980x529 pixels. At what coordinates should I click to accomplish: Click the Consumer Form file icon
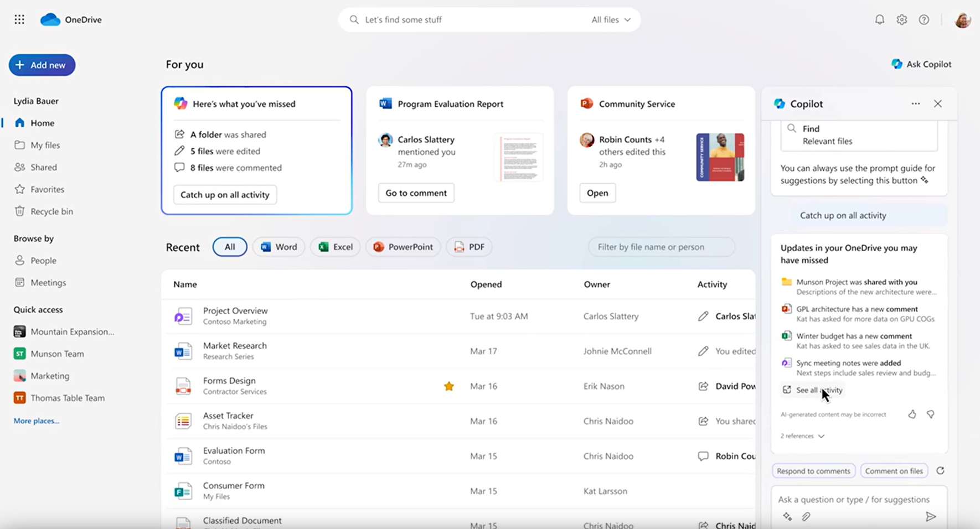(183, 491)
